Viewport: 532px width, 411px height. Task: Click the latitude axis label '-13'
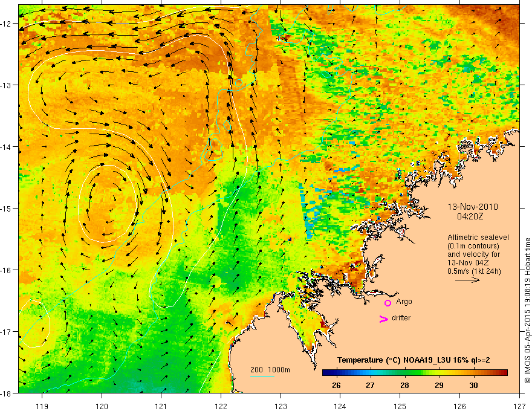click(6, 85)
